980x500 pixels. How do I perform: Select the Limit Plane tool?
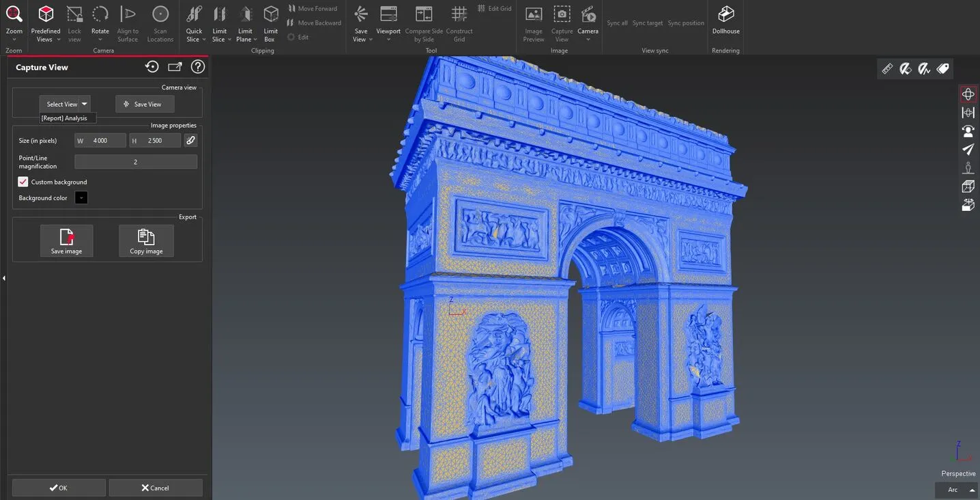(245, 14)
